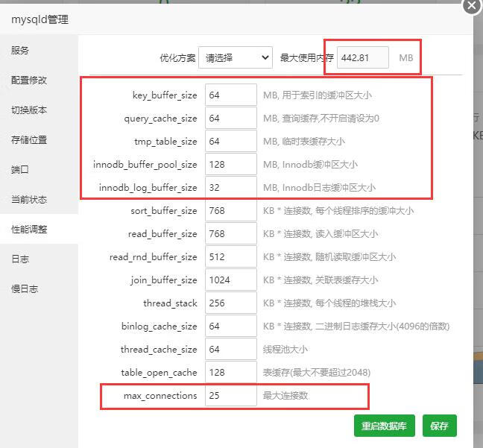483x448 pixels.
Task: Switch to 切换版本 tab
Action: tap(29, 110)
